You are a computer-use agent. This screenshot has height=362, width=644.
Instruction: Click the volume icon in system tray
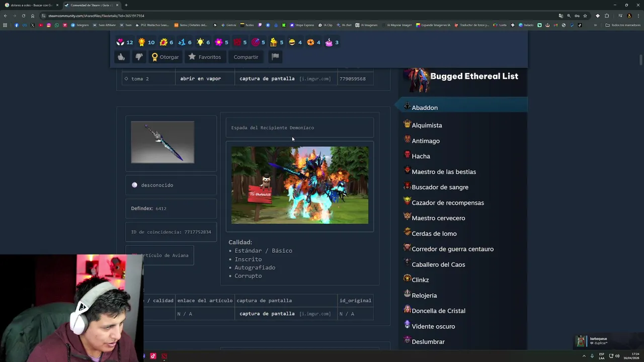click(x=617, y=356)
